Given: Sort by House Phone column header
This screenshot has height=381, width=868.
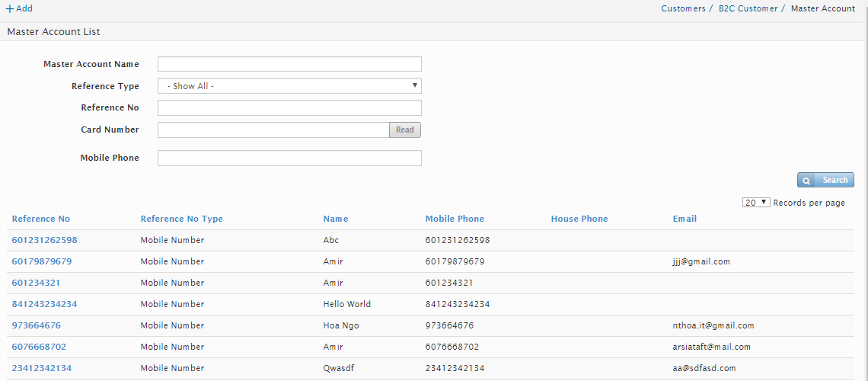Looking at the screenshot, I should (x=579, y=219).
